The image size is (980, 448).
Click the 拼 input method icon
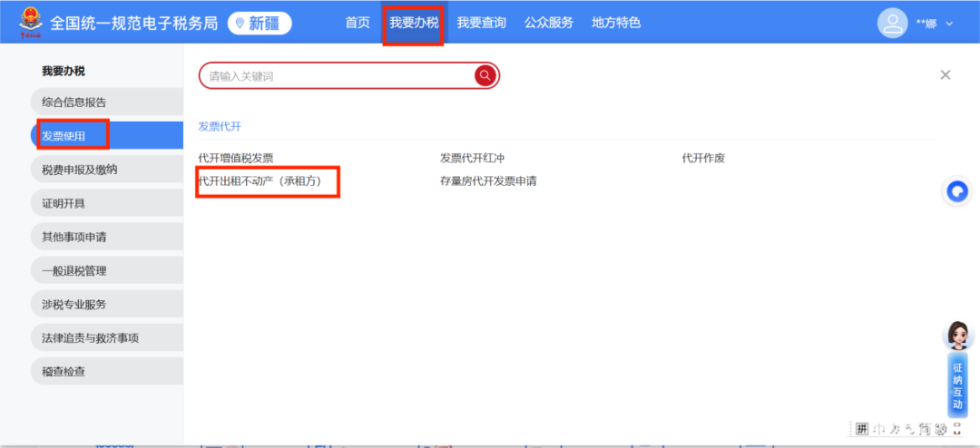pyautogui.click(x=863, y=429)
